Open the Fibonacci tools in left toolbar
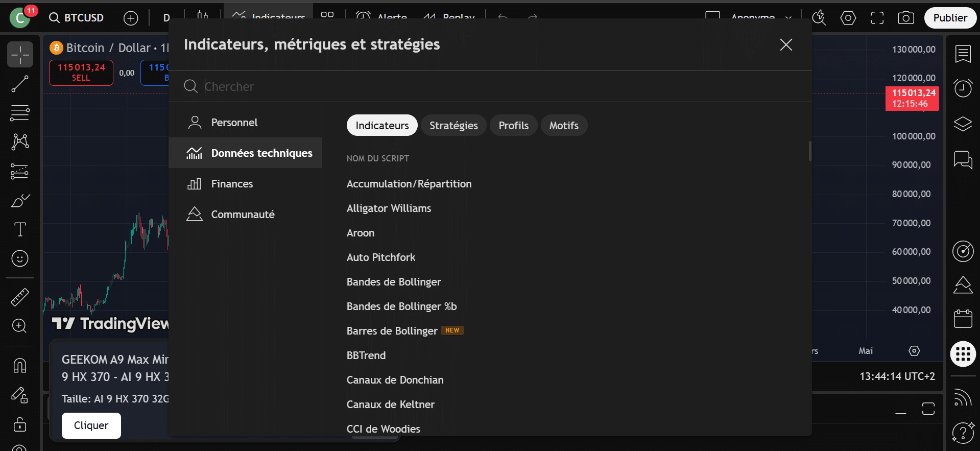 coord(20,113)
